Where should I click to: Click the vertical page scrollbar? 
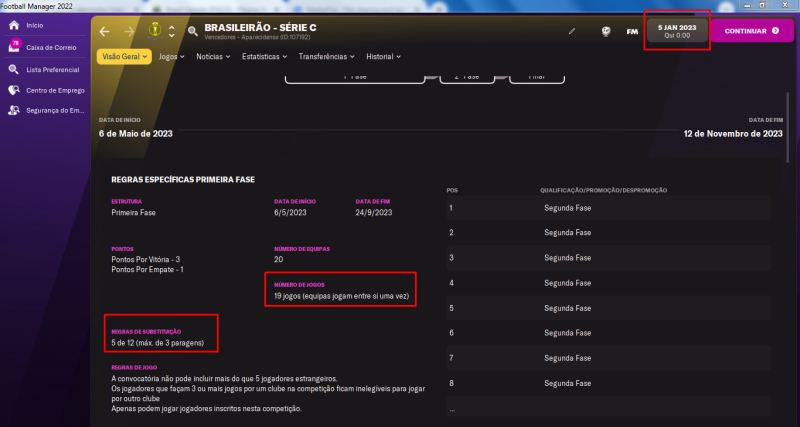pyautogui.click(x=788, y=128)
